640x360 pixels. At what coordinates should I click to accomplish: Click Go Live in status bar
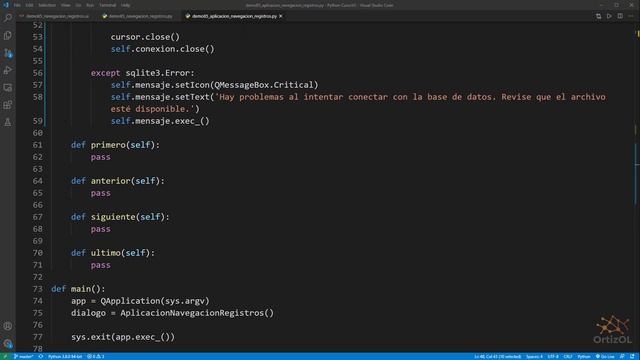click(605, 356)
